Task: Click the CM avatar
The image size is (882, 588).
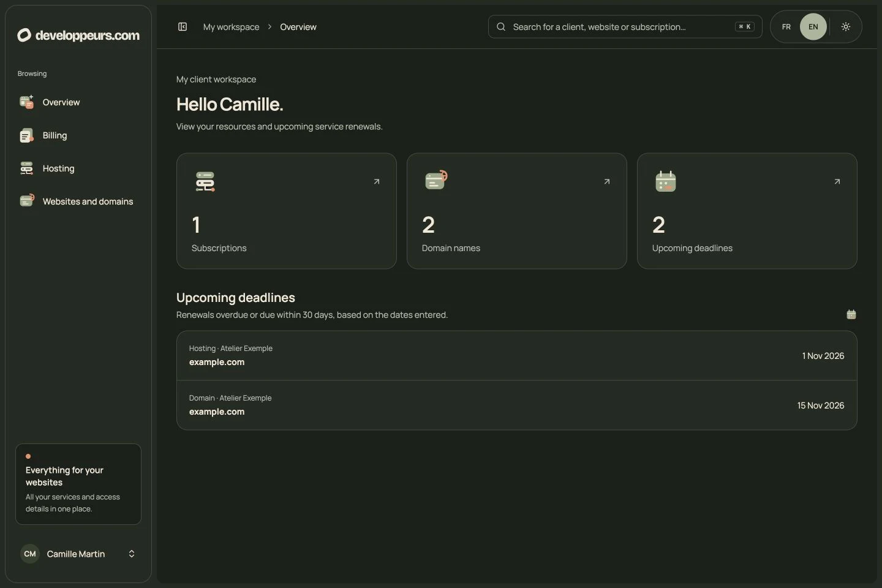Action: pos(30,554)
